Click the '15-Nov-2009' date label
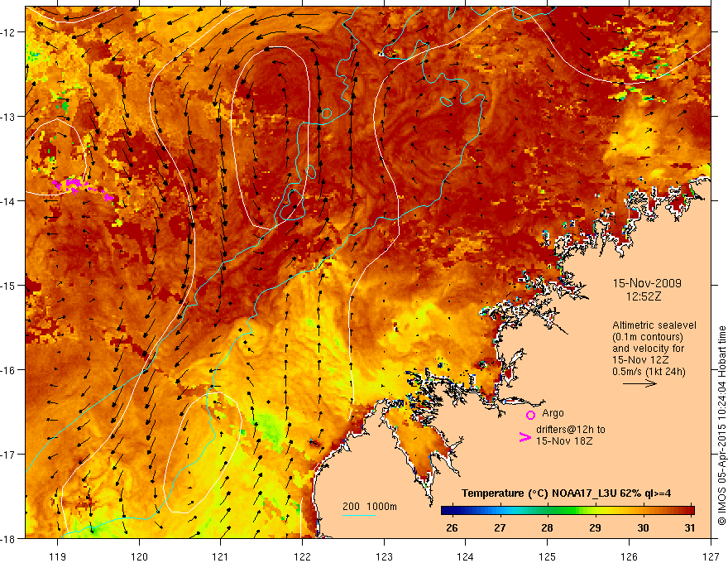The width and height of the screenshot is (728, 563). pos(647,283)
